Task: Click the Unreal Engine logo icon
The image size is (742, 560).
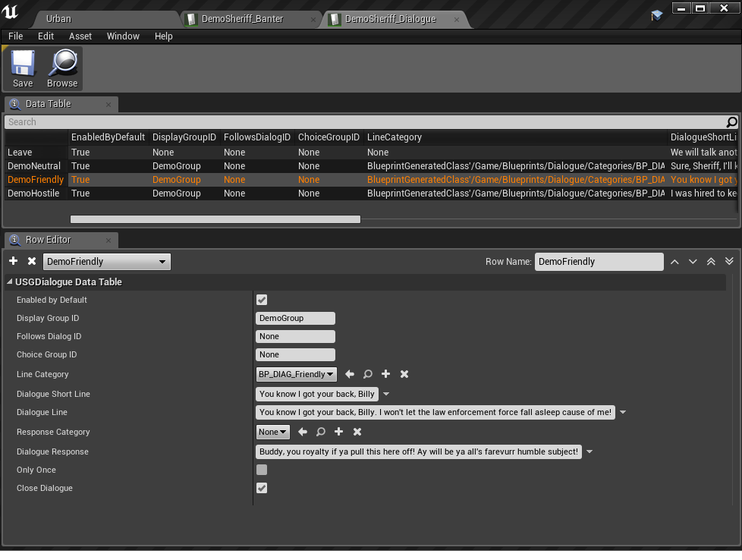Action: (10, 11)
